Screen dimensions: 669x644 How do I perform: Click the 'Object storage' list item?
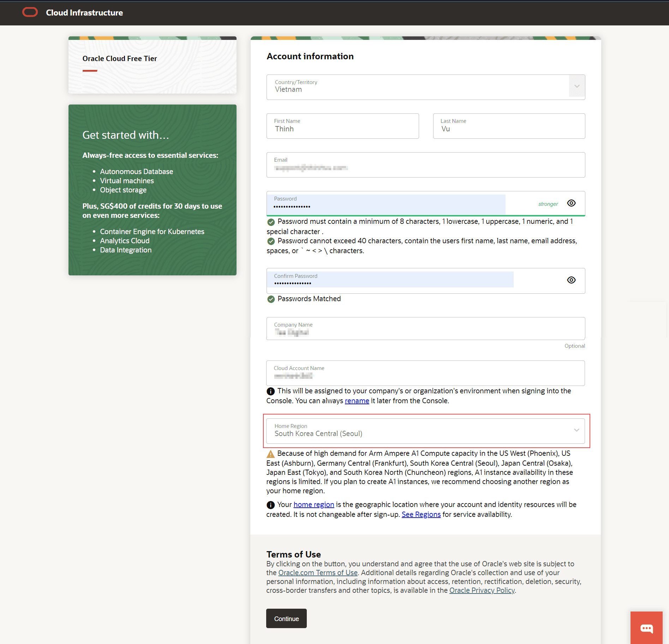(123, 190)
